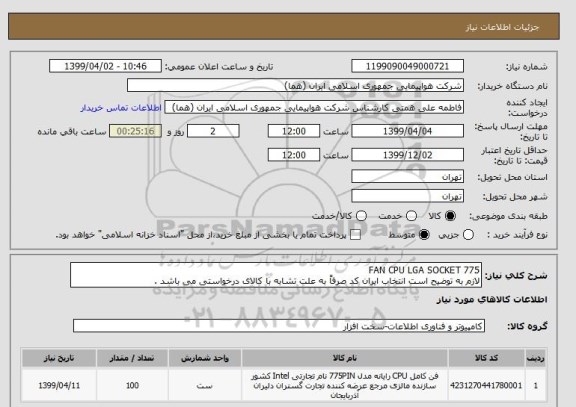Select the متوسط purchase type radio

[424, 235]
